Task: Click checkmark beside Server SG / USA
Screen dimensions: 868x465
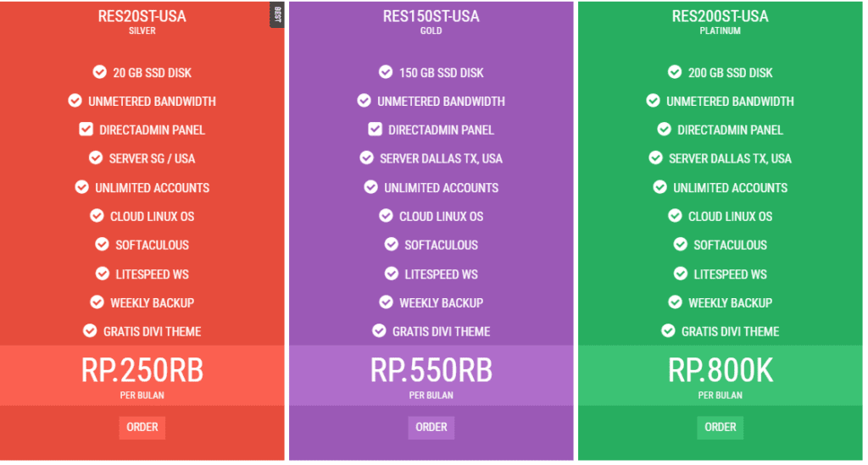Action: pyautogui.click(x=96, y=158)
